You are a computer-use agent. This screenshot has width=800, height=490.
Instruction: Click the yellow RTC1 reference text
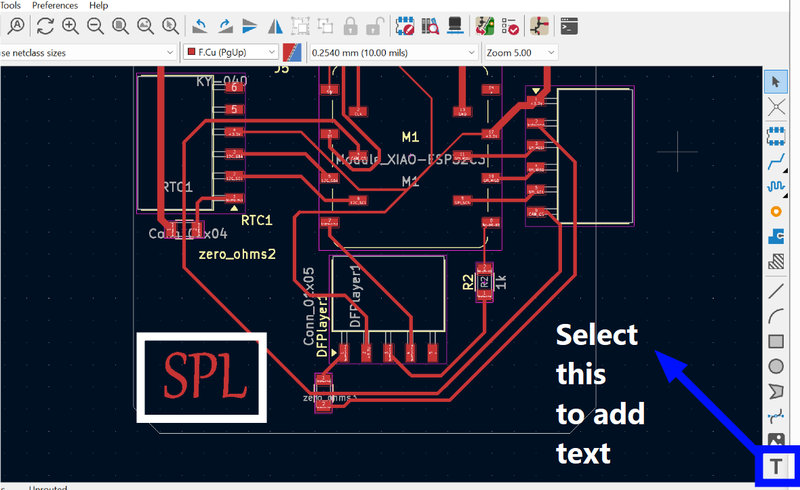point(257,220)
